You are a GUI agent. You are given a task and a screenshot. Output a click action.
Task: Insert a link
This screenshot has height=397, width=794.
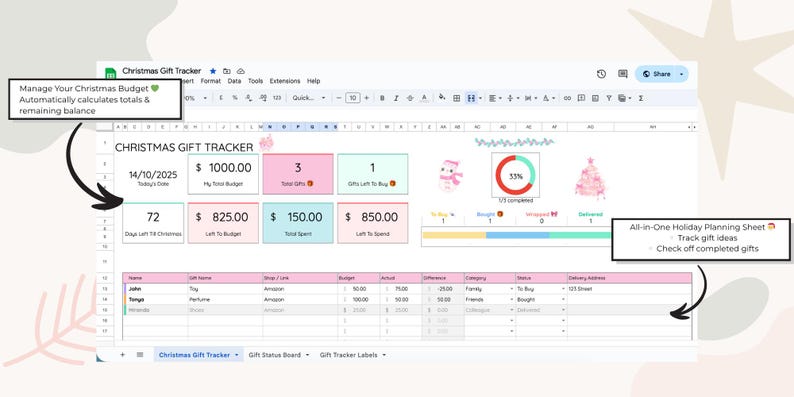coord(567,98)
